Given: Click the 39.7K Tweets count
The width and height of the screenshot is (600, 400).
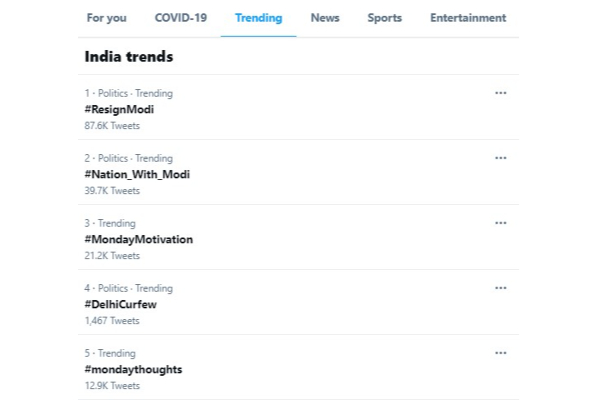Looking at the screenshot, I should pos(112,191).
